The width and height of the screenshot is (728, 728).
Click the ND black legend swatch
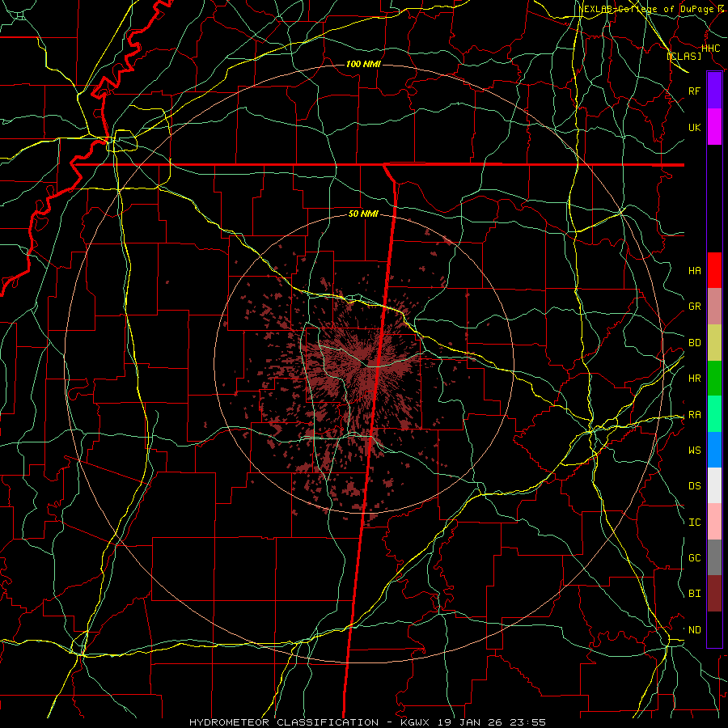click(x=714, y=629)
